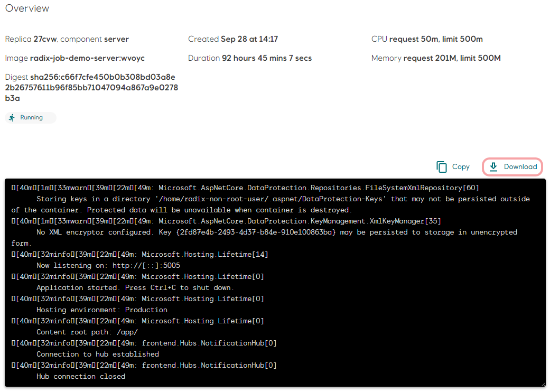The width and height of the screenshot is (550, 392).
Task: Click the 'Now listening on' log line
Action: click(108, 266)
